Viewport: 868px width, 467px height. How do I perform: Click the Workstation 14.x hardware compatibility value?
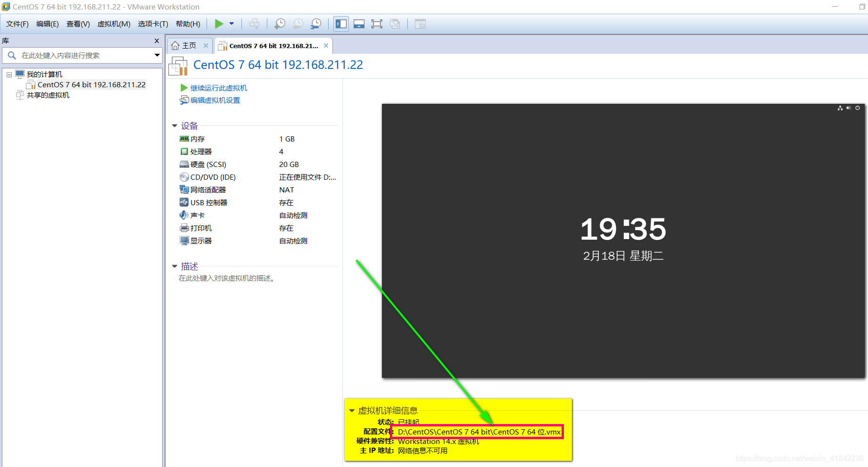click(x=438, y=441)
